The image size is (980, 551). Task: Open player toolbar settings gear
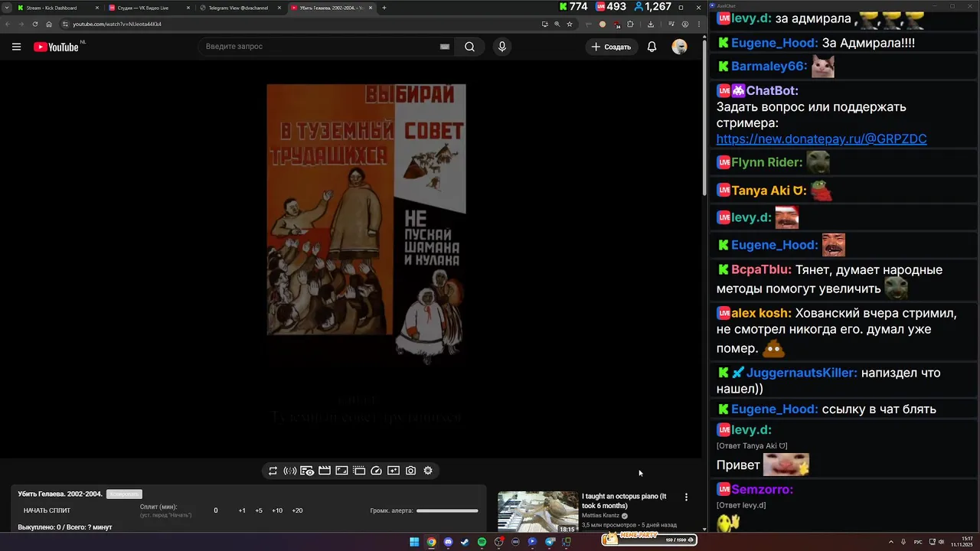(x=428, y=471)
